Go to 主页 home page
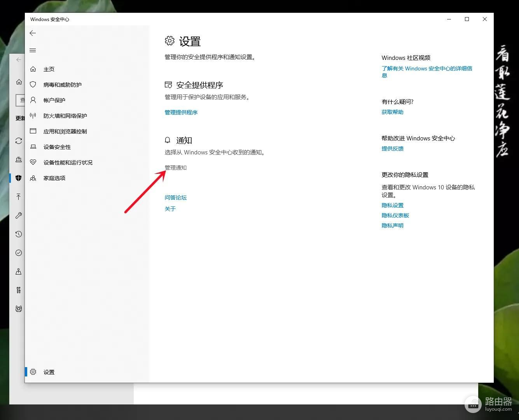The width and height of the screenshot is (519, 420). 87,69
